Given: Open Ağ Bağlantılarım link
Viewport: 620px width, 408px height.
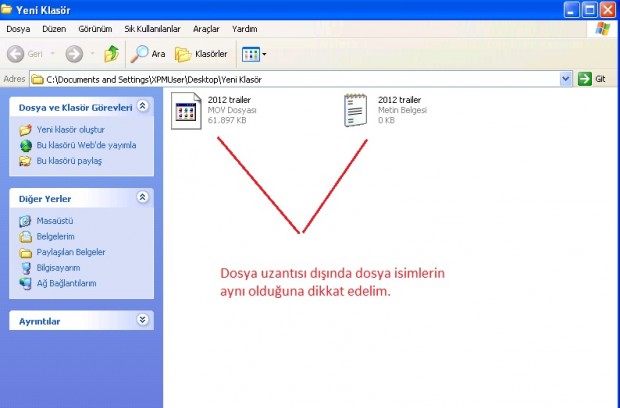Looking at the screenshot, I should (x=66, y=283).
